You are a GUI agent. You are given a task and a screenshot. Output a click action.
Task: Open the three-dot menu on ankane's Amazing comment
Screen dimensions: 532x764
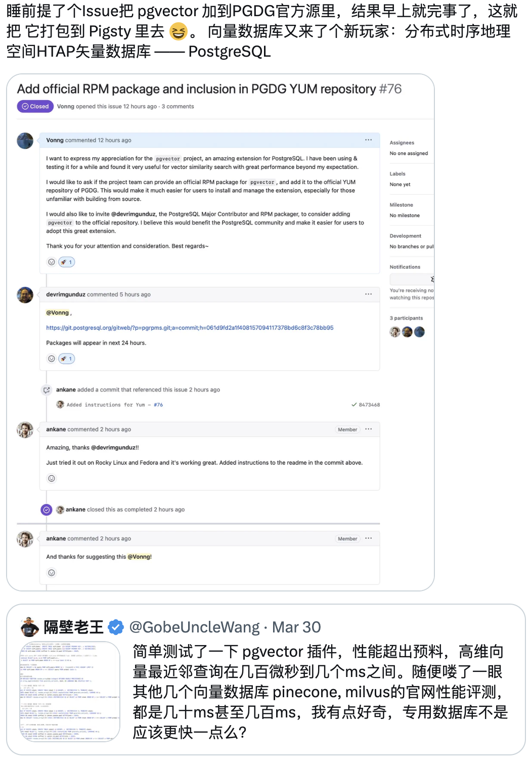[369, 429]
